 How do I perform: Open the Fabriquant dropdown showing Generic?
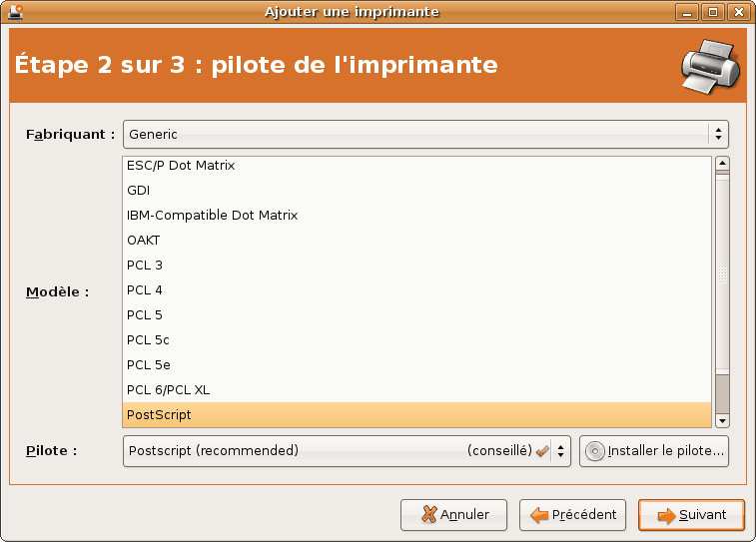425,134
